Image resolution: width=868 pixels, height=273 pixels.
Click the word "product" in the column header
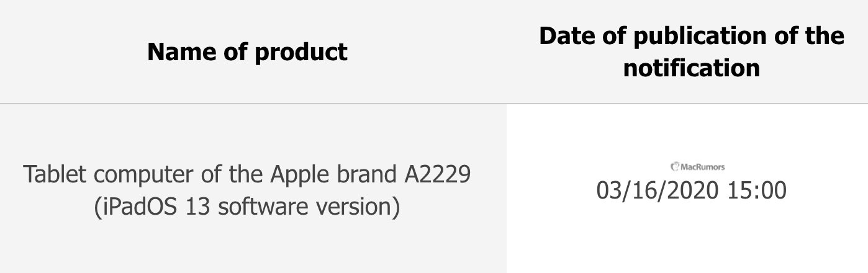click(302, 51)
